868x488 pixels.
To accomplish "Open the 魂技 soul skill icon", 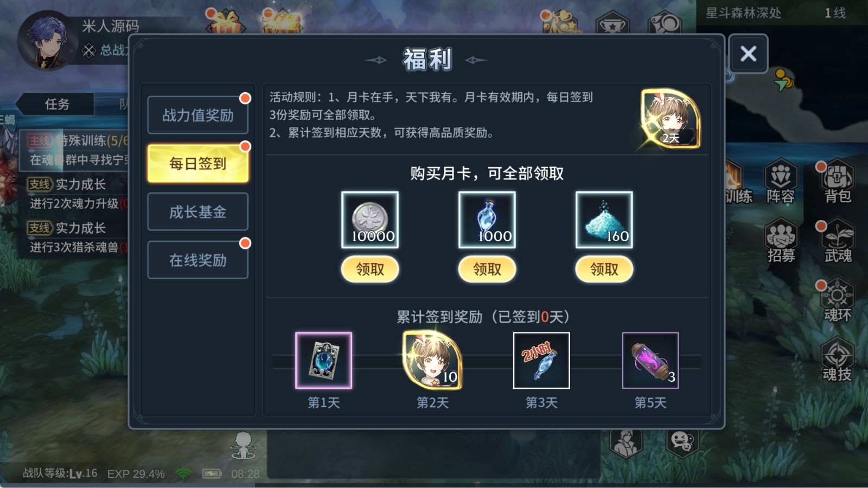I will (837, 359).
